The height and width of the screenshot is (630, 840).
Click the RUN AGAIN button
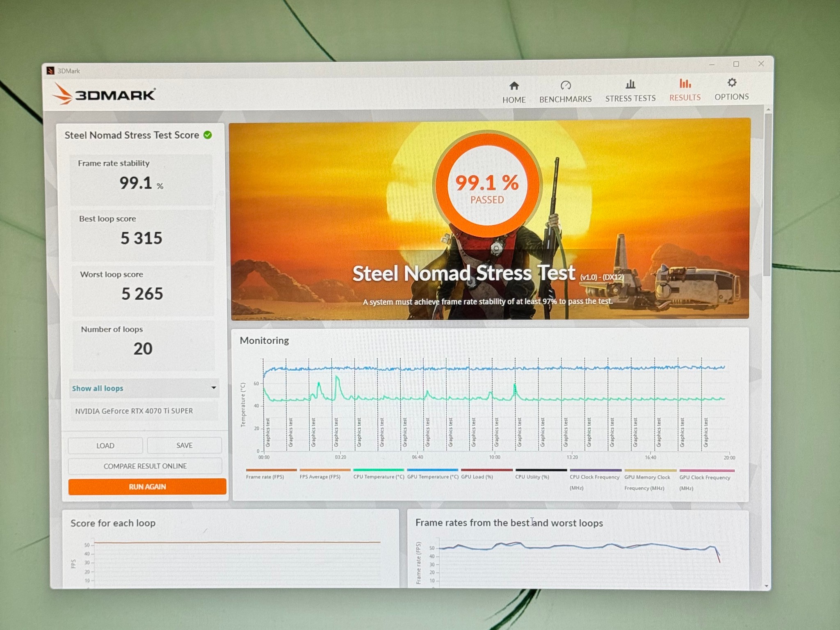click(147, 486)
